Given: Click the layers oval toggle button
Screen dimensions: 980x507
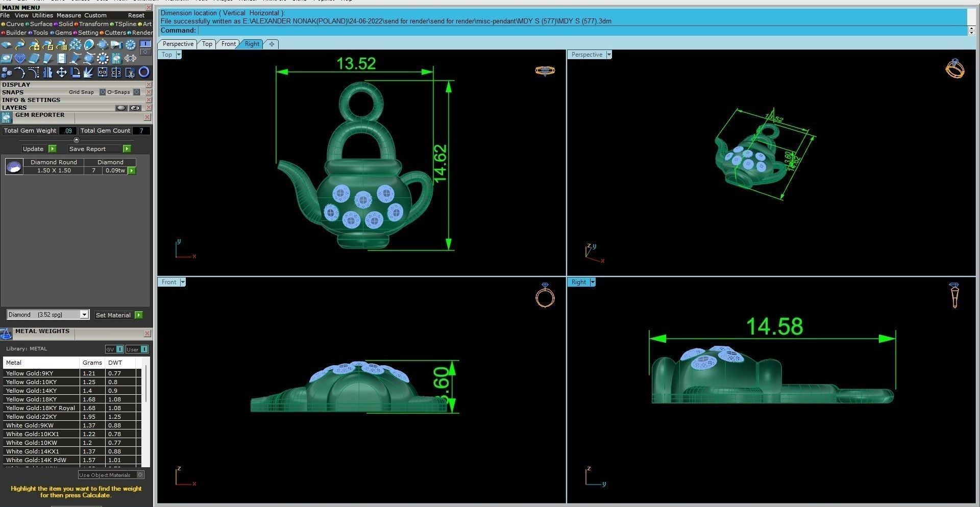Looking at the screenshot, I should [x=121, y=108].
